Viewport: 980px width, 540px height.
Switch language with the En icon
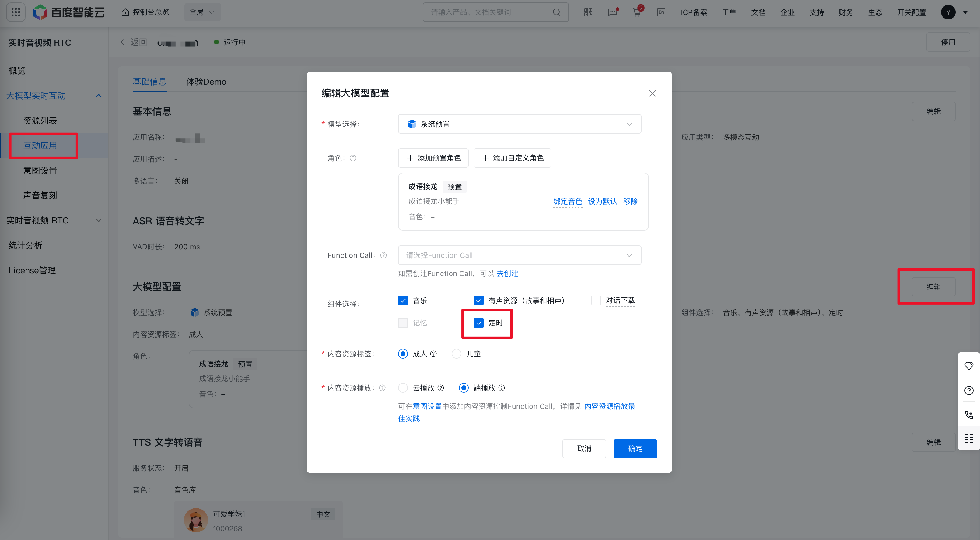click(661, 12)
